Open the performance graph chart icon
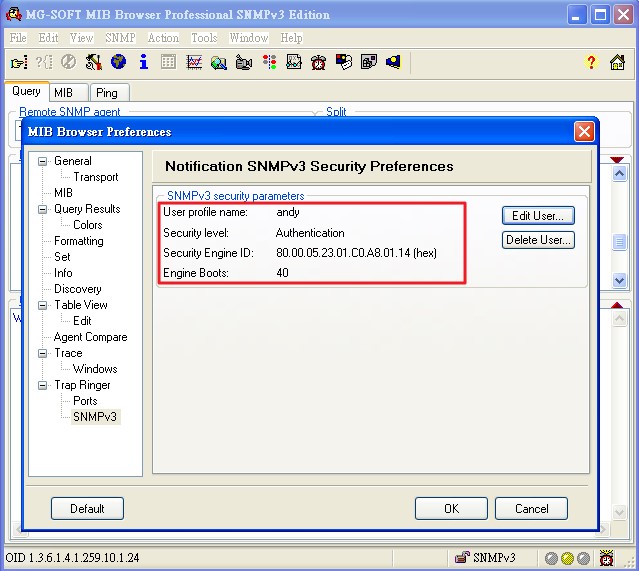Viewport: 639px width, 571px height. click(194, 62)
